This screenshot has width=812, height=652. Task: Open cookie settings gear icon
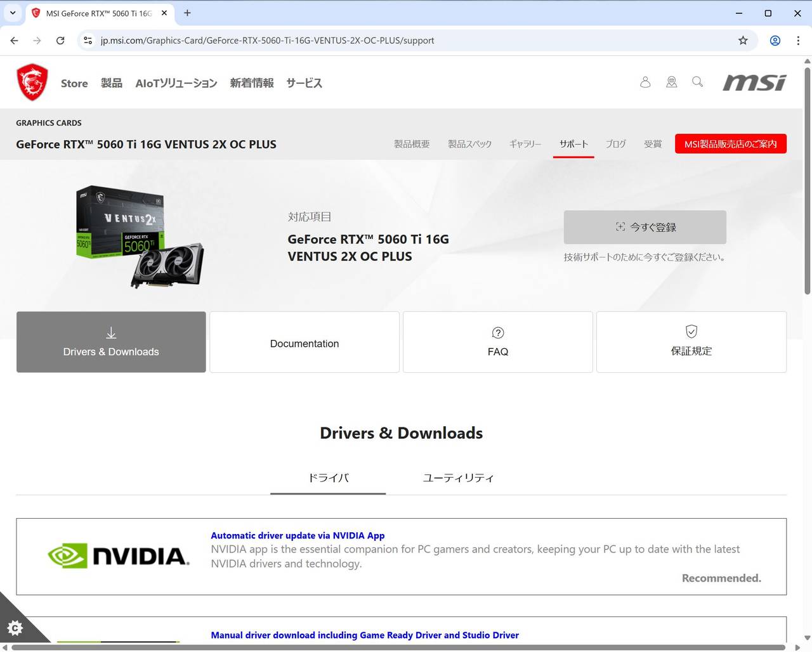(15, 628)
